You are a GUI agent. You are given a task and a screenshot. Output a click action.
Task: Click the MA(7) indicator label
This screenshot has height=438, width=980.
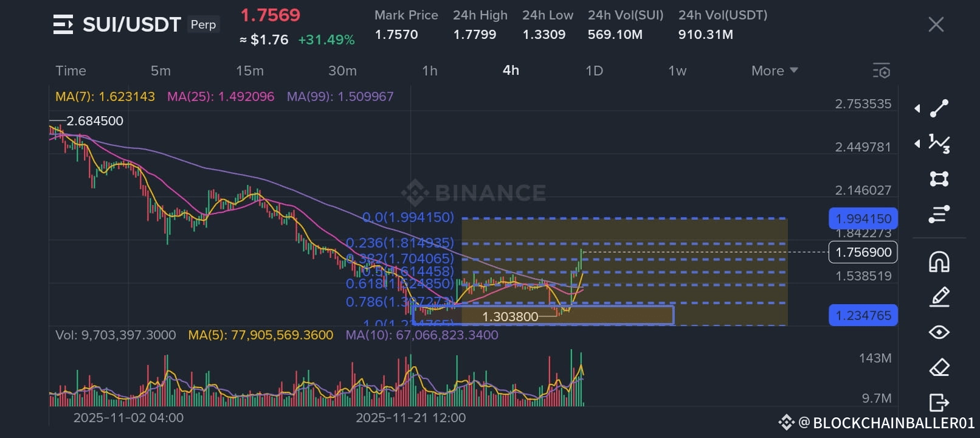105,97
